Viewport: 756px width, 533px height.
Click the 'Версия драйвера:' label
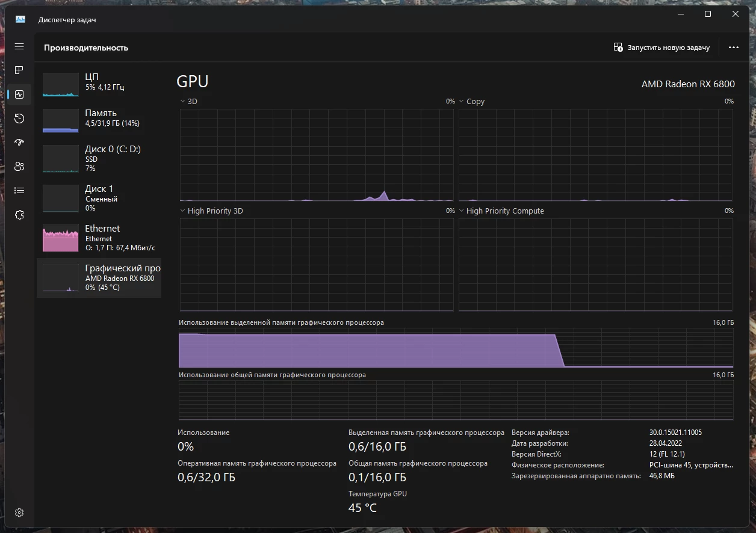coord(541,433)
